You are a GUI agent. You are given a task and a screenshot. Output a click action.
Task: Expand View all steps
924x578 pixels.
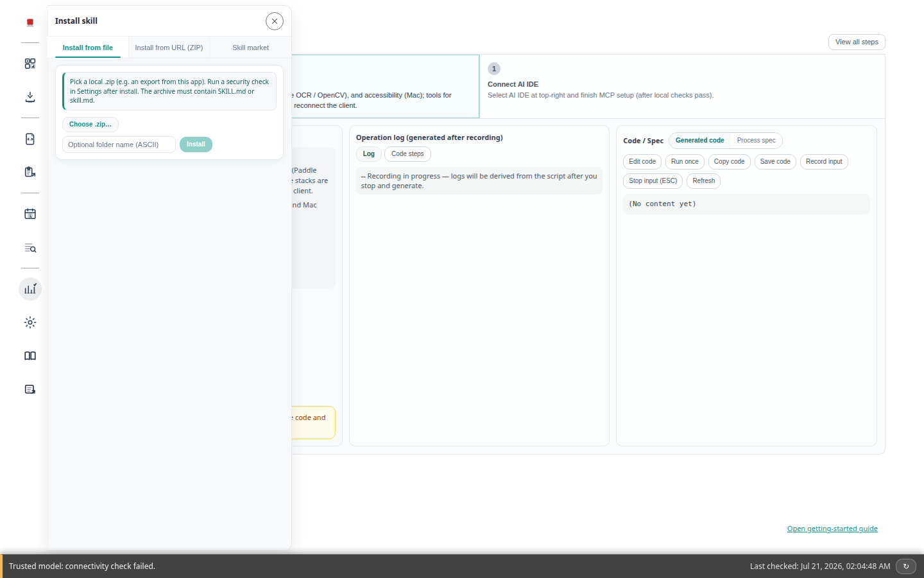point(857,42)
